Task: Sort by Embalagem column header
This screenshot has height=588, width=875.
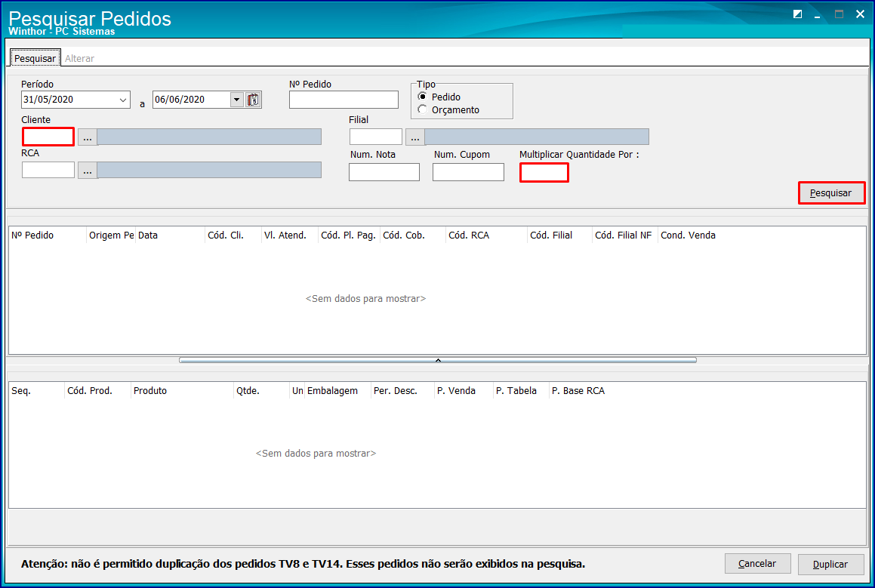Action: [337, 391]
